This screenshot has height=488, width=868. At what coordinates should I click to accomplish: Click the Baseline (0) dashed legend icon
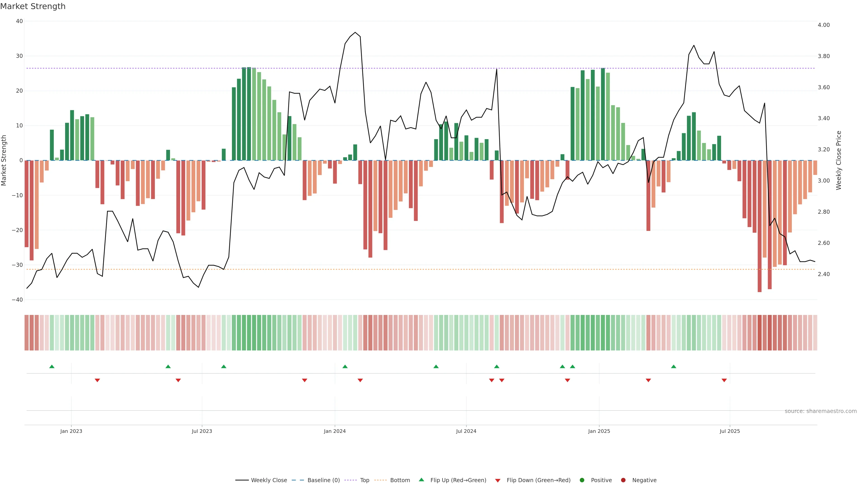(297, 480)
